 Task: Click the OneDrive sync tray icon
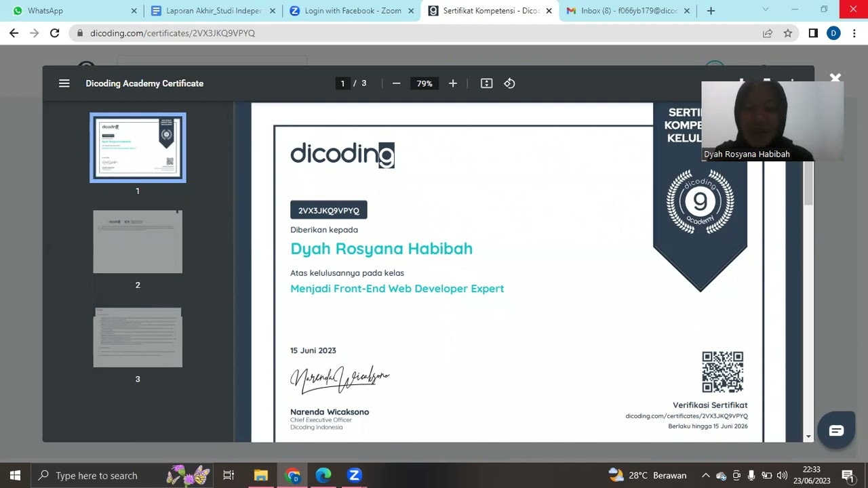tap(721, 475)
